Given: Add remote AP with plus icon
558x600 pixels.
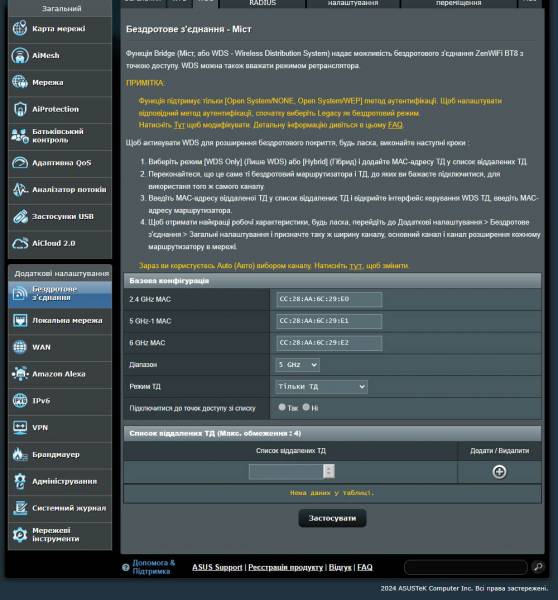Looking at the screenshot, I should [x=499, y=472].
